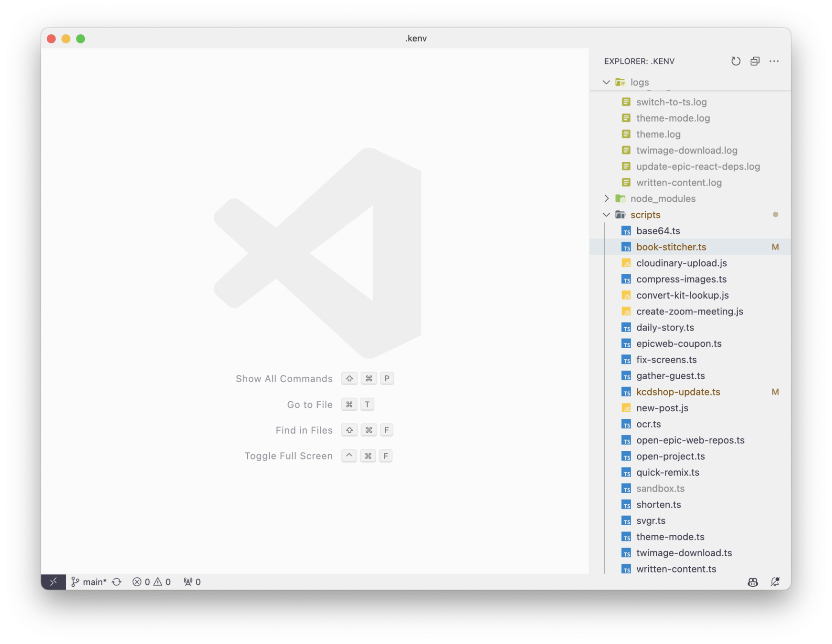This screenshot has height=644, width=832.
Task: Open new-post.js file
Action: point(690,408)
